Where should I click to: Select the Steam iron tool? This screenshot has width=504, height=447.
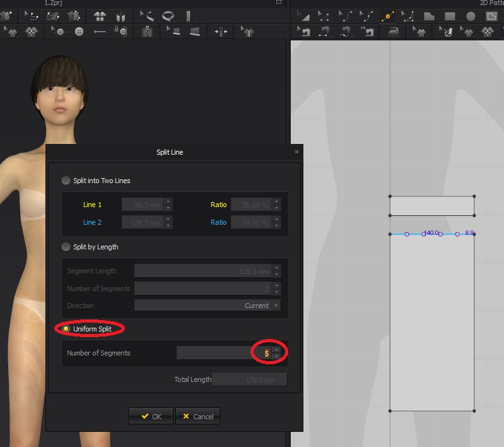[x=393, y=31]
